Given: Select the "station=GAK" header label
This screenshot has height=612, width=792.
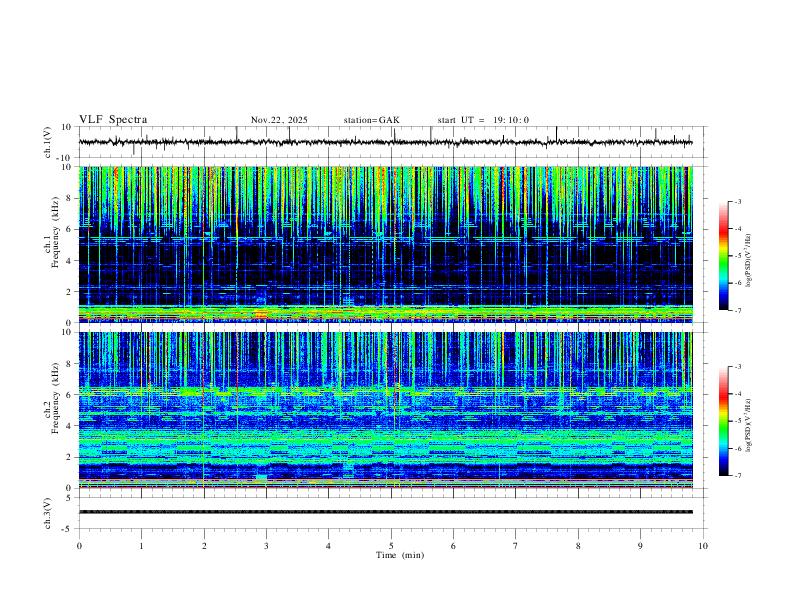Looking at the screenshot, I should click(x=371, y=120).
